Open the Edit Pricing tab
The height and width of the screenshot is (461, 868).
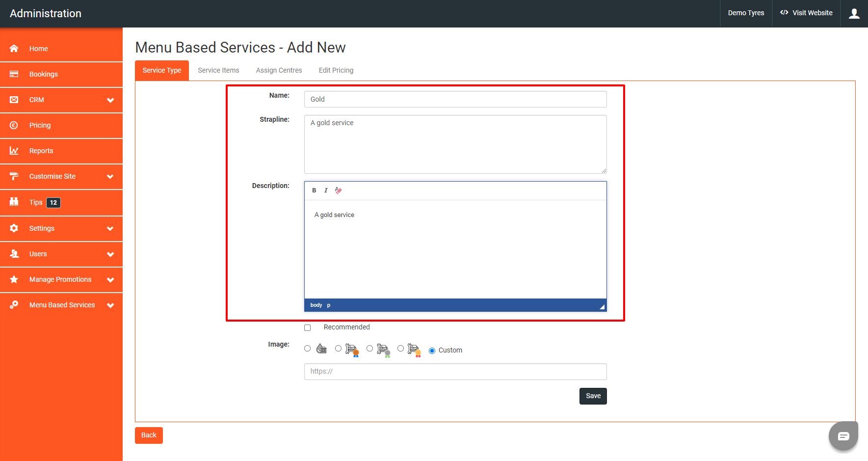pyautogui.click(x=336, y=70)
